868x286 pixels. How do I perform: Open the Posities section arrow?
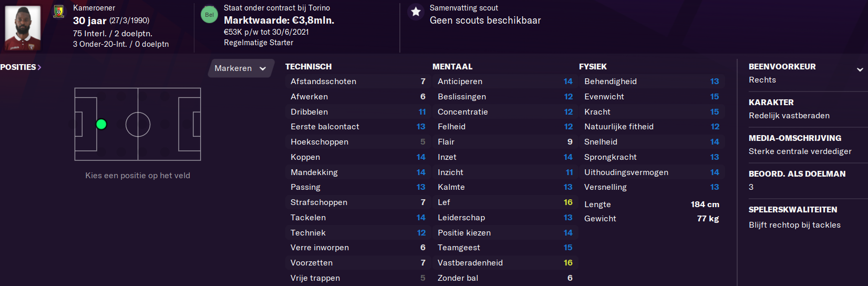(39, 67)
